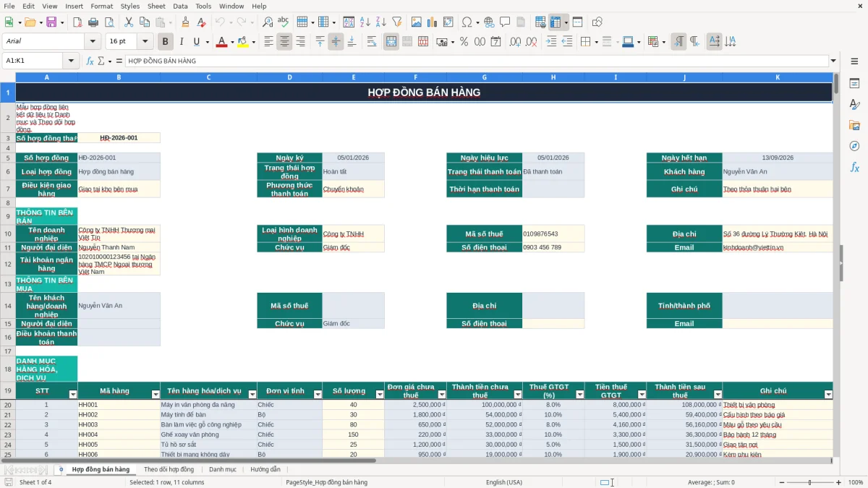The height and width of the screenshot is (488, 868).
Task: Click the zoom out minus button
Action: tap(780, 482)
